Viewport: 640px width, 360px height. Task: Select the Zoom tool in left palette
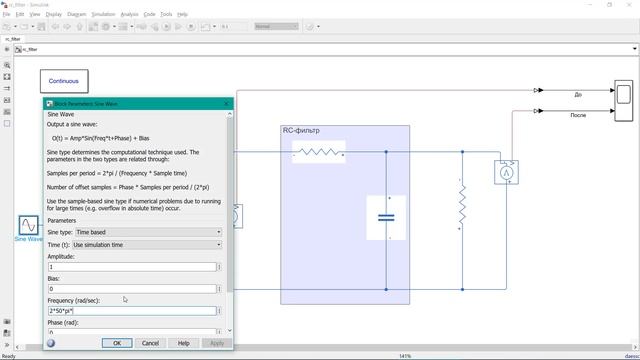tap(7, 65)
